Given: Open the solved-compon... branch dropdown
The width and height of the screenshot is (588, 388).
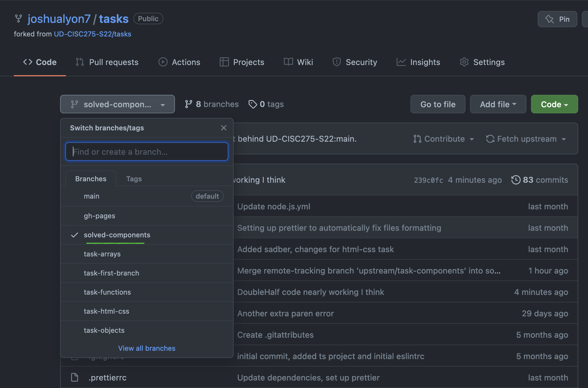Looking at the screenshot, I should pos(117,104).
